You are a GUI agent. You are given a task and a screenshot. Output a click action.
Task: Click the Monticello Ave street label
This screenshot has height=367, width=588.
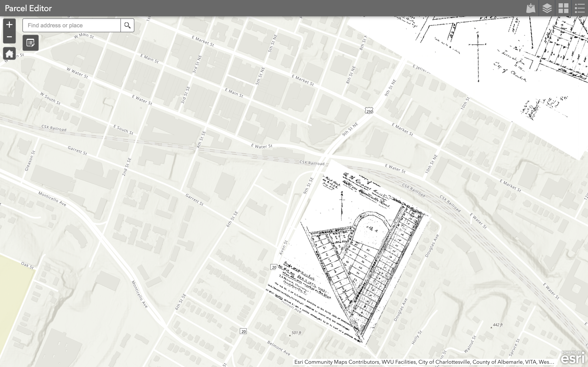52,199
